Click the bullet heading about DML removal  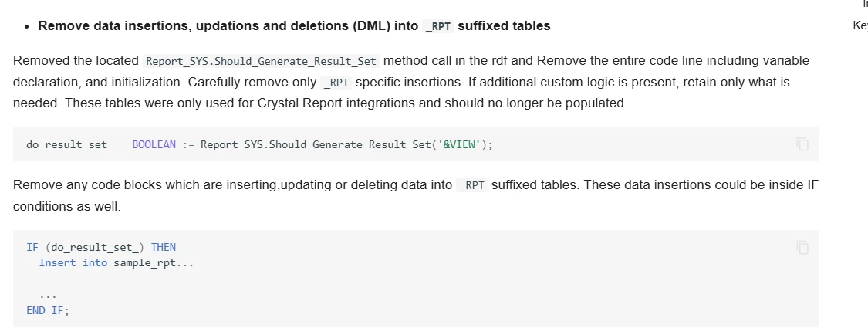(x=294, y=26)
